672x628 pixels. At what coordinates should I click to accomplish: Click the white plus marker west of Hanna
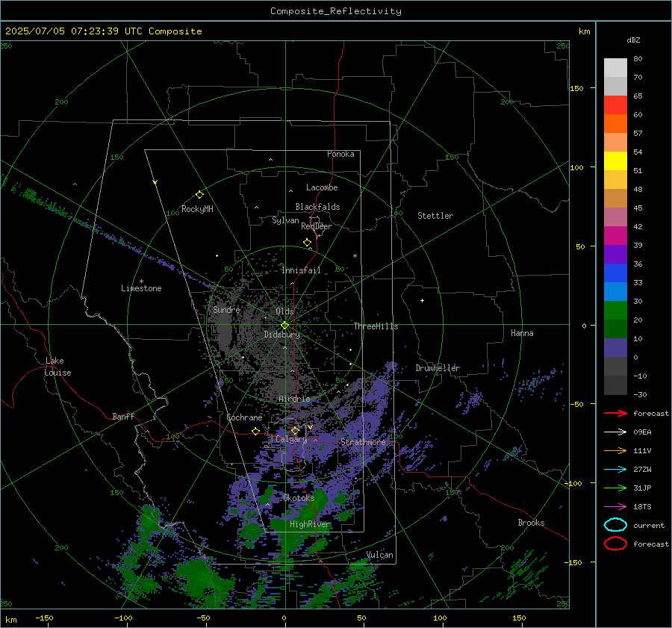pos(422,300)
